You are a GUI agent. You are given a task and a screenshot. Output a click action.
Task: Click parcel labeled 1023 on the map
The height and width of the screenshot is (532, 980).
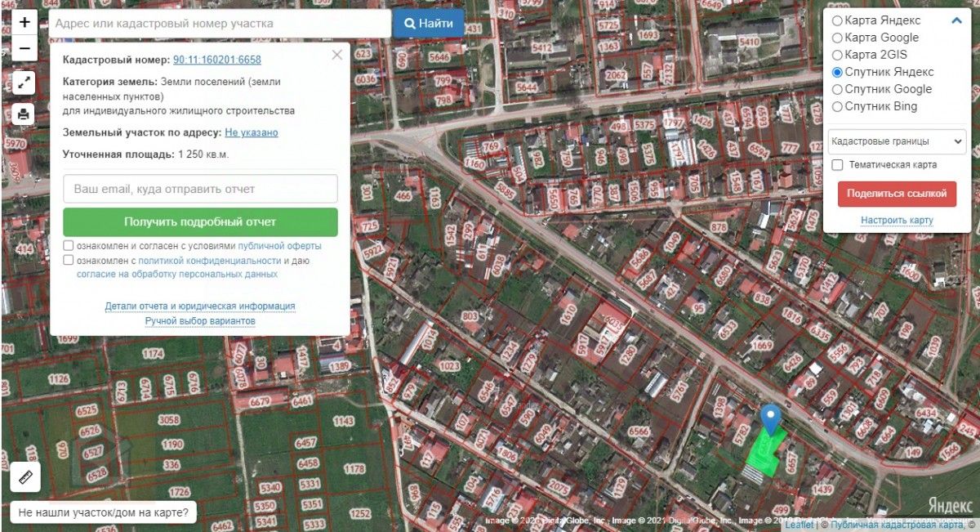point(449,366)
